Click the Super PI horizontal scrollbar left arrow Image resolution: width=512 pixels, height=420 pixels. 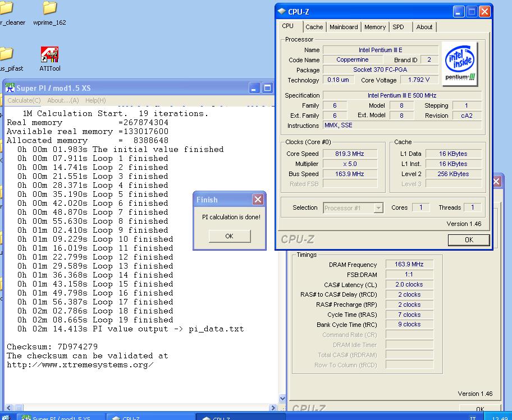point(9,408)
